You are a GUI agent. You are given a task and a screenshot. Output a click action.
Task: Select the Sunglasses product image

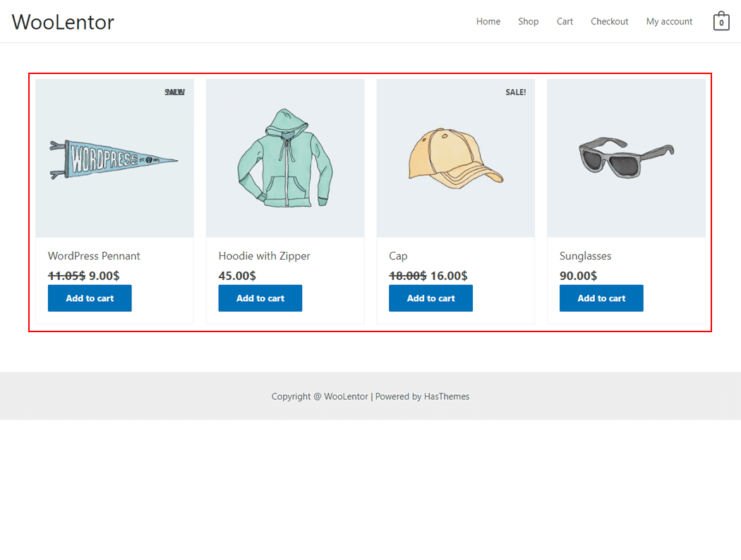(x=626, y=158)
